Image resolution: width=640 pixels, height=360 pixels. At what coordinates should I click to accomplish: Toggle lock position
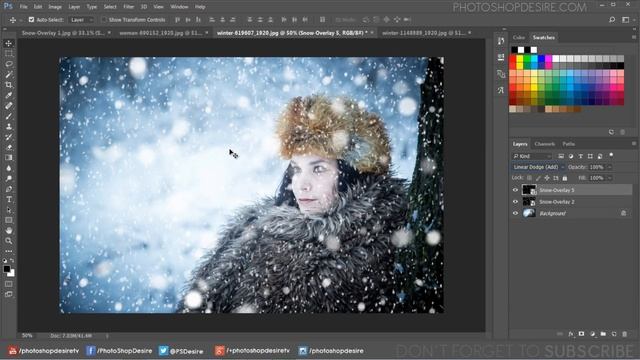point(547,178)
